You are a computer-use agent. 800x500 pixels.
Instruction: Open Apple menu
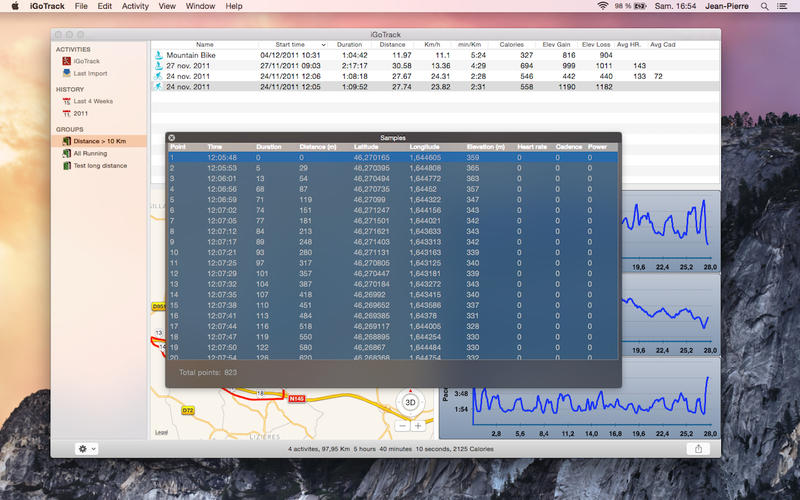pyautogui.click(x=15, y=6)
